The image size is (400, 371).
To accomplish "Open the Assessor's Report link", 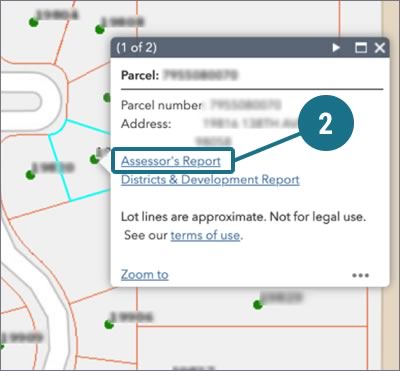I will pos(171,161).
